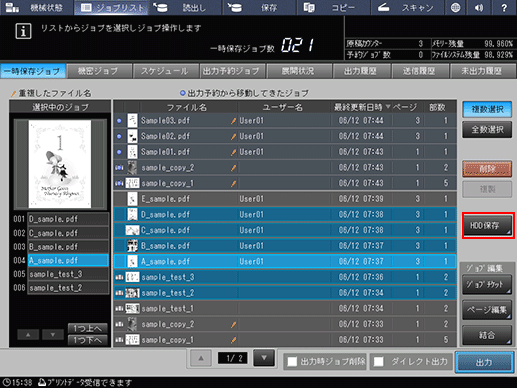The height and width of the screenshot is (388, 517).
Task: Click the orange 削除 delete button
Action: (487, 169)
